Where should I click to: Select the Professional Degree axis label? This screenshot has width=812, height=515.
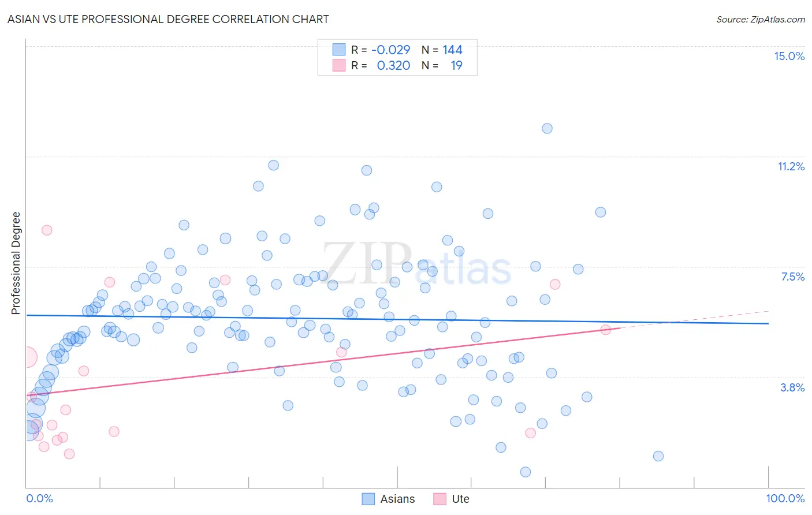click(16, 263)
